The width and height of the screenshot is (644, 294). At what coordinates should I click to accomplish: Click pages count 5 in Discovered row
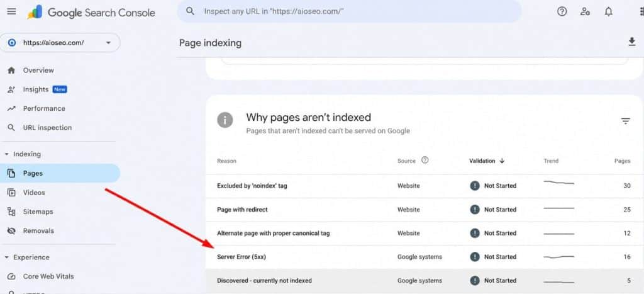(629, 281)
